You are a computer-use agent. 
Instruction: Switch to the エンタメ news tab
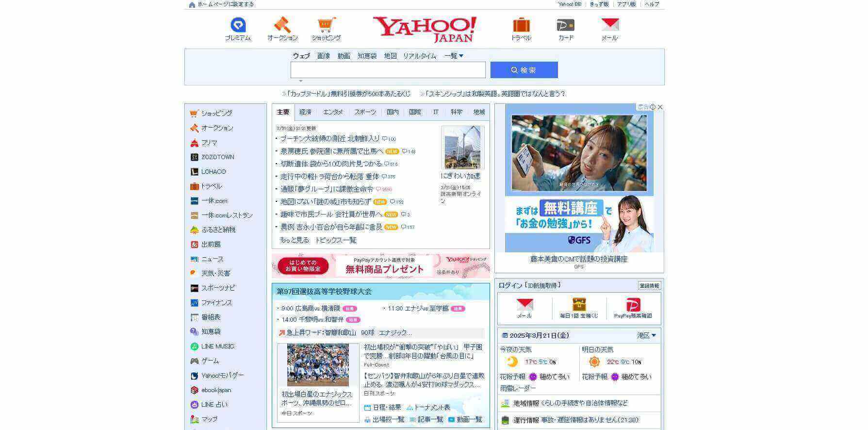[x=333, y=112]
